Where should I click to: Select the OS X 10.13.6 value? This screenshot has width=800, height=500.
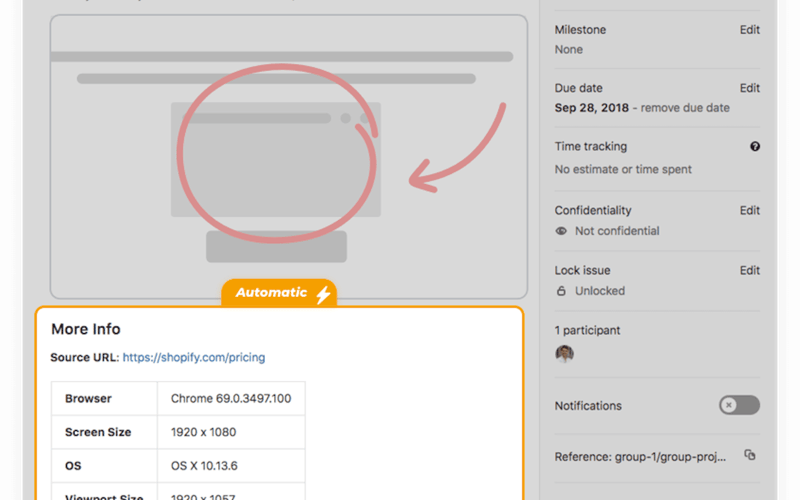pos(204,466)
